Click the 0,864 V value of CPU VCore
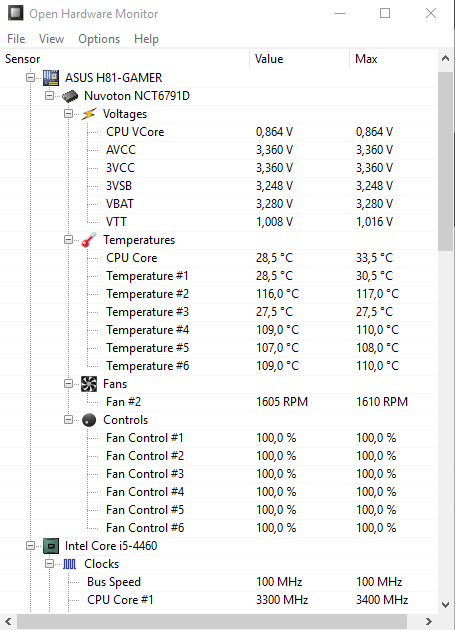455x630 pixels. point(275,132)
